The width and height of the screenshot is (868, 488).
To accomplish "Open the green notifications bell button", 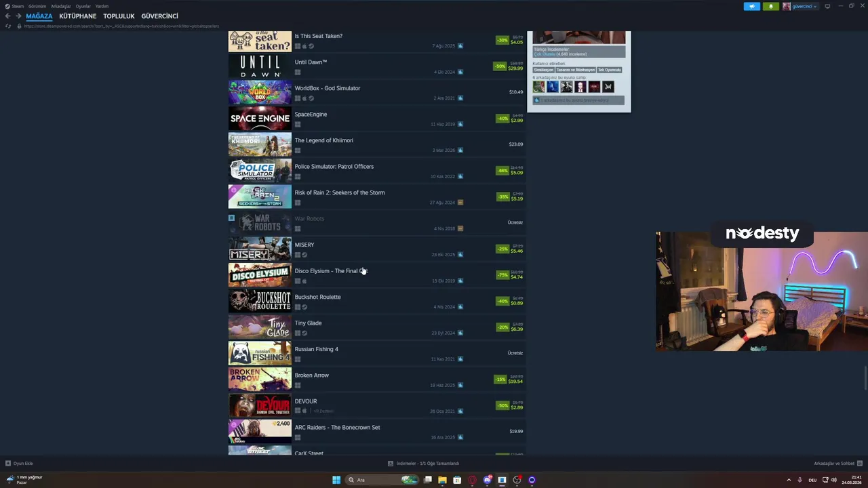I will click(770, 6).
